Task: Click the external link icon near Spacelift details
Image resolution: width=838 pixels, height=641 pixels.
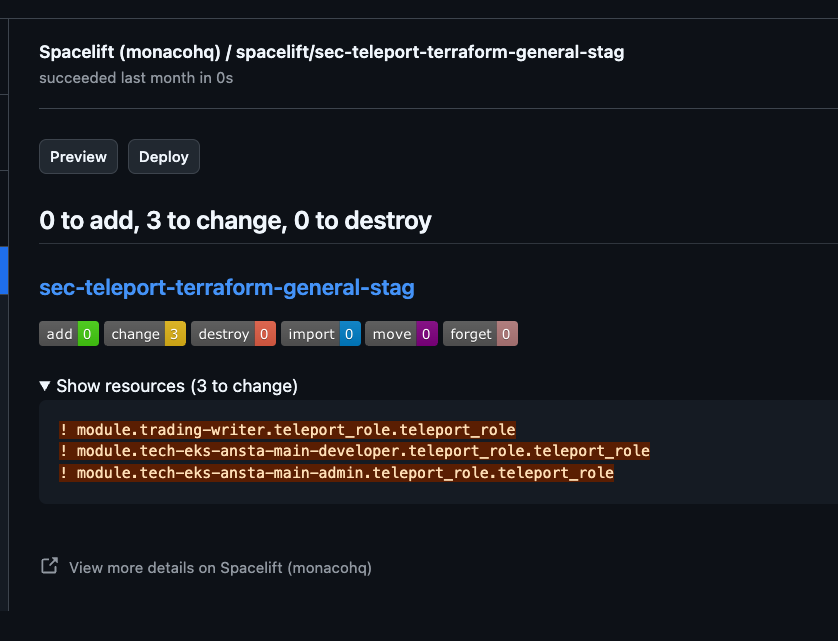Action: pyautogui.click(x=49, y=566)
